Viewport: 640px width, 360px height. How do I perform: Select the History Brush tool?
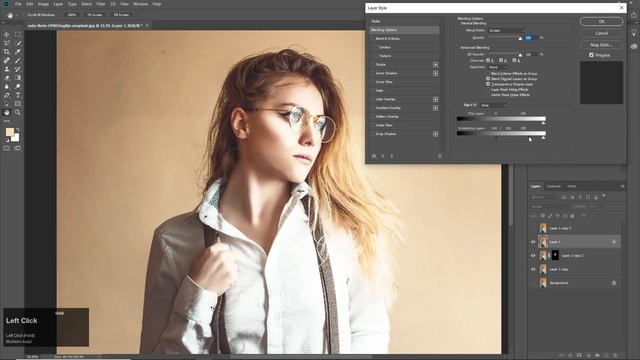[18, 69]
